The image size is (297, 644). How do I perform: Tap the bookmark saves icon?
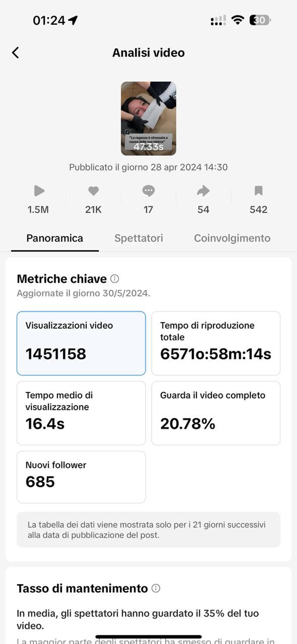click(258, 191)
